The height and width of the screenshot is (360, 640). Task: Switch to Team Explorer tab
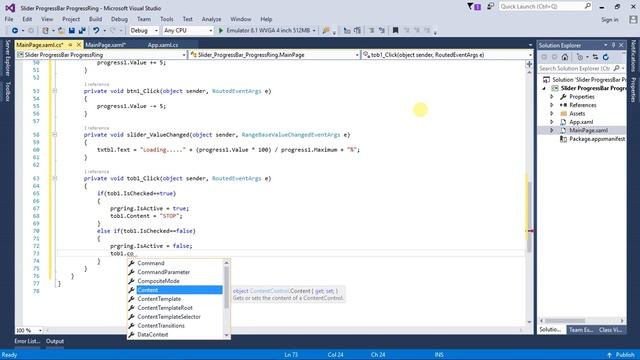[581, 330]
